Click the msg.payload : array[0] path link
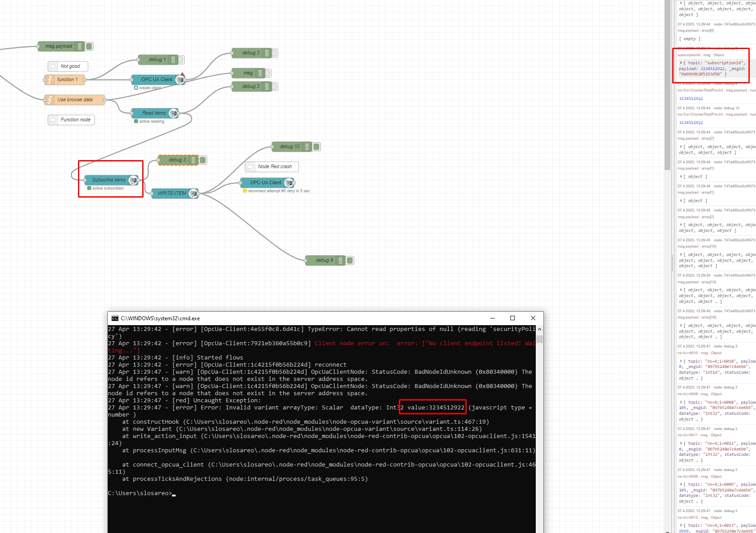 697,30
